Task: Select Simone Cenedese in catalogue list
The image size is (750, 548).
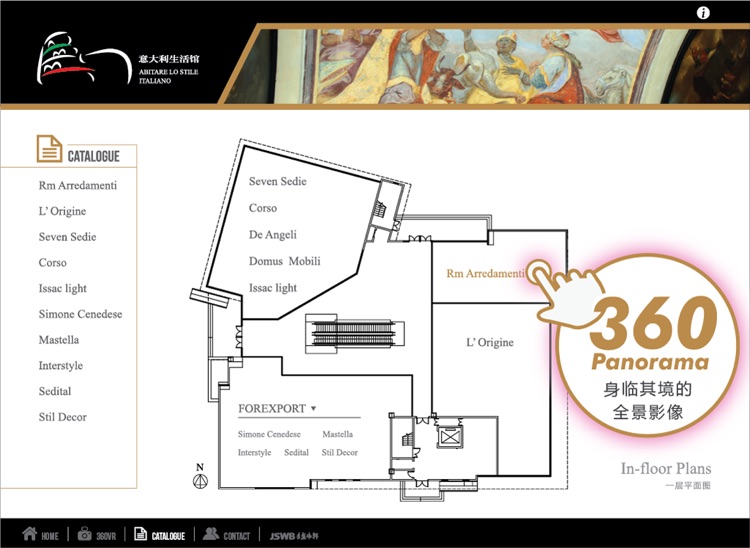Action: 80,314
